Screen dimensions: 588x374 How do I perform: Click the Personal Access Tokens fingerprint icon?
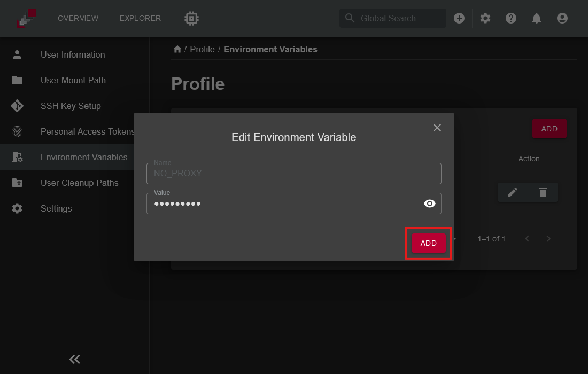17,131
